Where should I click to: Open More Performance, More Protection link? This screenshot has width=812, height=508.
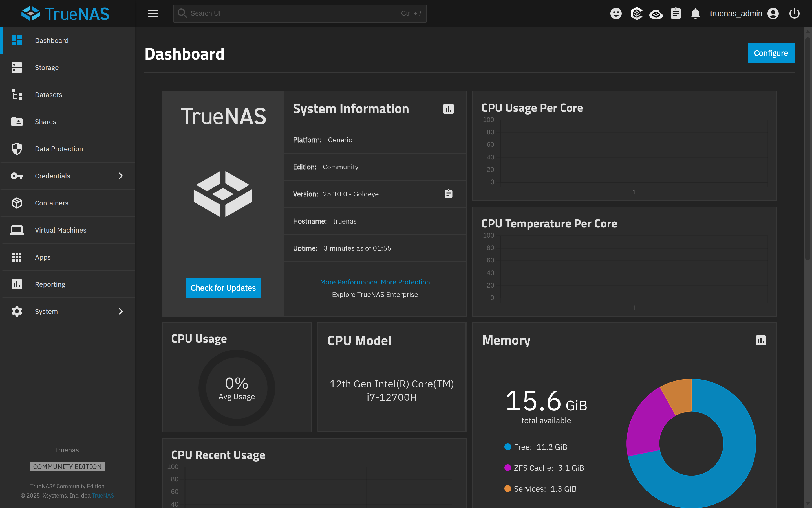(x=375, y=282)
